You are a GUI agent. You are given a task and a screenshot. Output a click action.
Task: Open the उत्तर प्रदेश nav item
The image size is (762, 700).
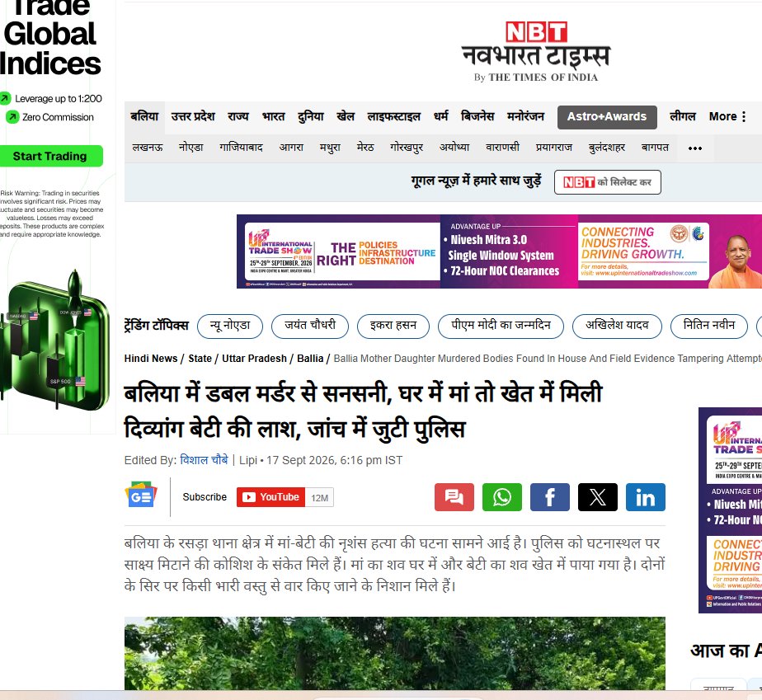click(193, 116)
